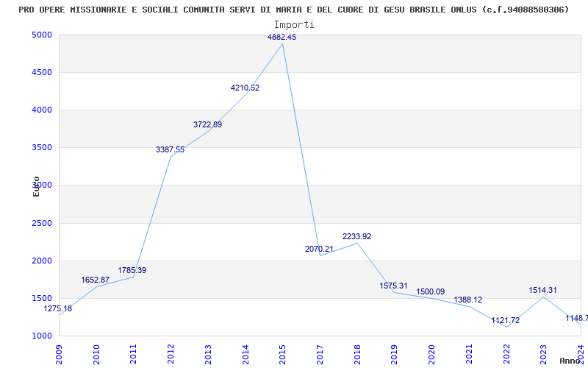The height and width of the screenshot is (368, 588).
Task: Click the data label 1275.18
Action: [58, 309]
